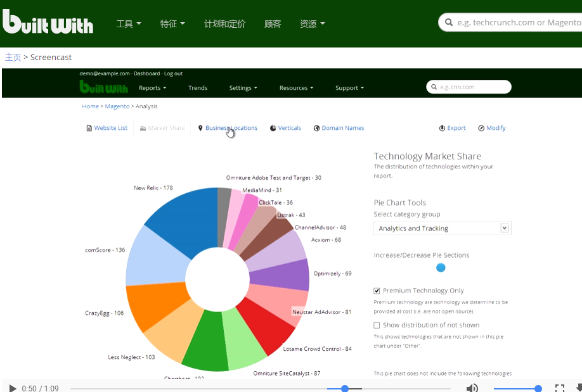Enter fullscreen mode for the video
The image size is (582, 392).
560,388
